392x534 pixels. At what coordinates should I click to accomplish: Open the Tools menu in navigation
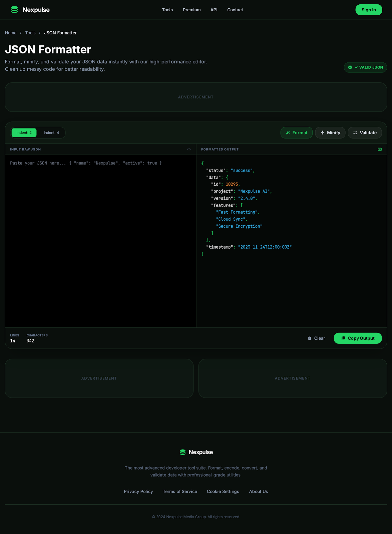[x=167, y=10]
